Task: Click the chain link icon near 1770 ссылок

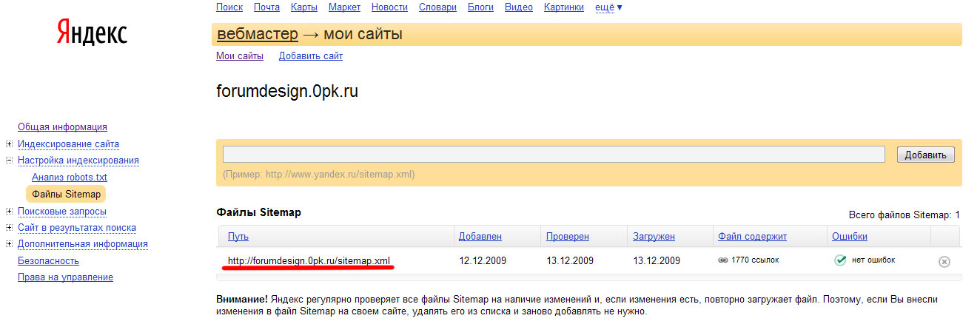Action: click(x=723, y=260)
